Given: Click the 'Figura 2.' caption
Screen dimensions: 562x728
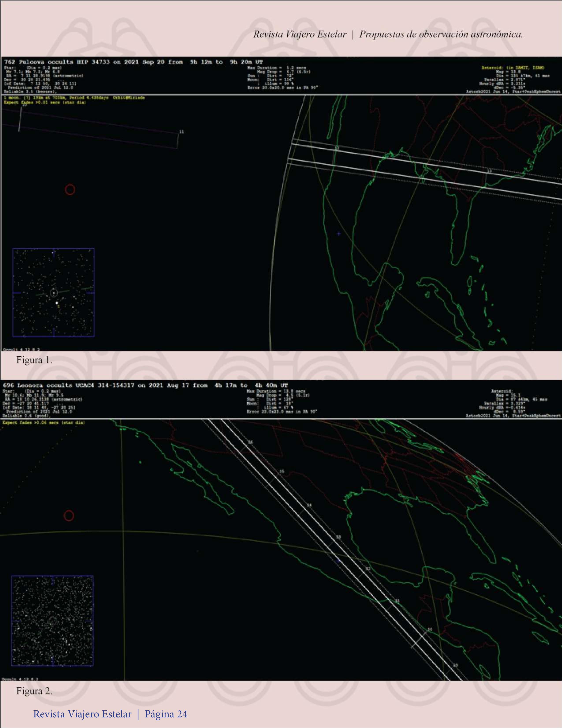Looking at the screenshot, I should [x=34, y=691].
